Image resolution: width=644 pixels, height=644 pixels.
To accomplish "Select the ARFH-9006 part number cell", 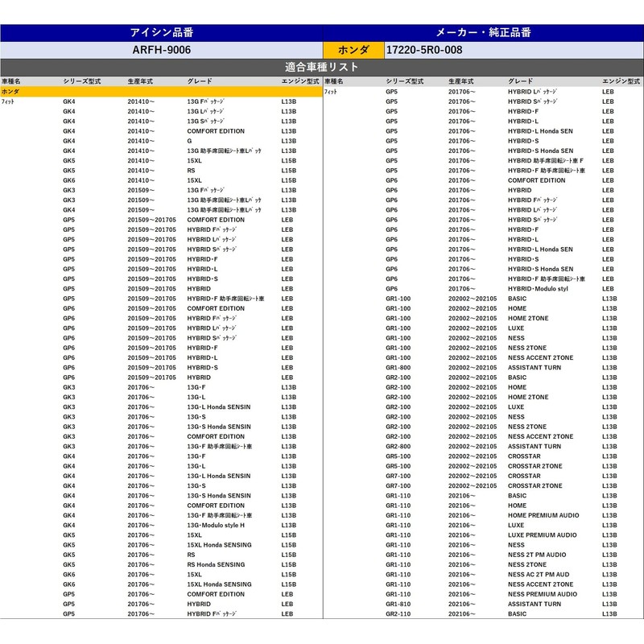I will coord(161,50).
